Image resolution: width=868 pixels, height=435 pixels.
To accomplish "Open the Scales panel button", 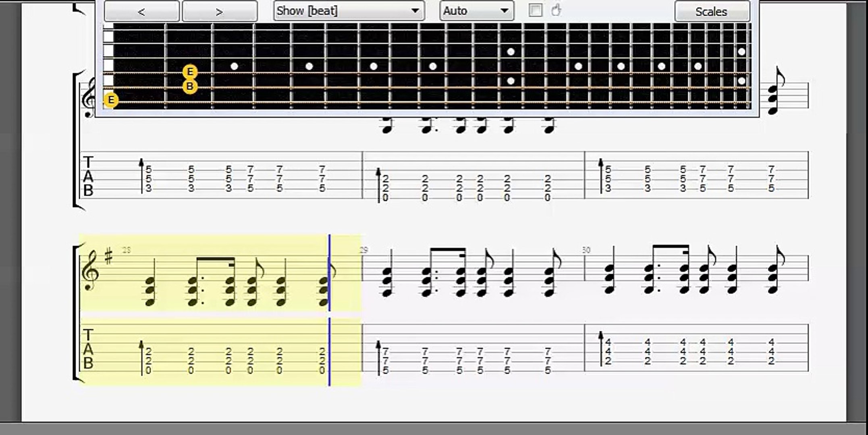I will pos(712,11).
